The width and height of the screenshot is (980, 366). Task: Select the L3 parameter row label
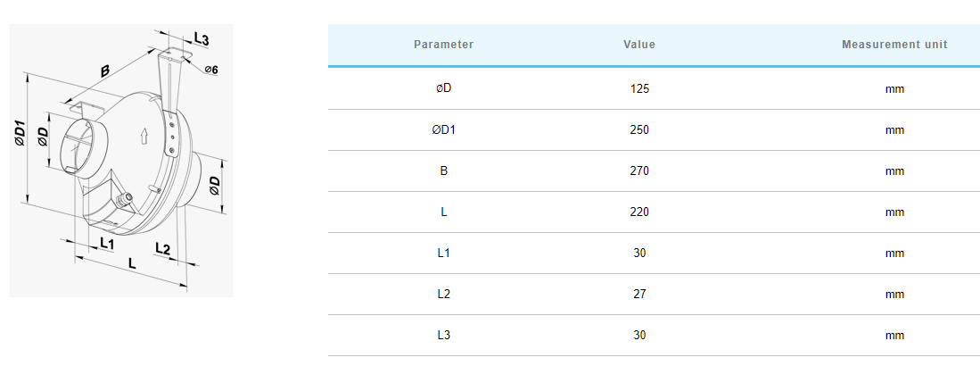(444, 336)
